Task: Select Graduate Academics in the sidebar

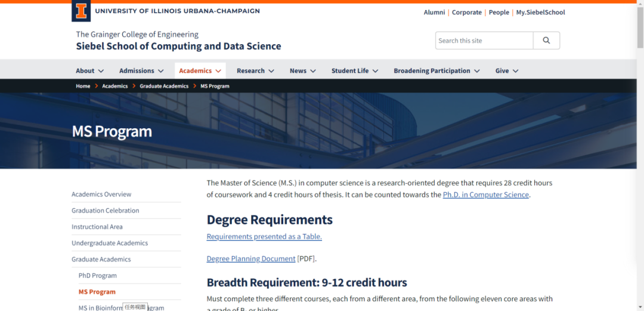Action: tap(101, 259)
